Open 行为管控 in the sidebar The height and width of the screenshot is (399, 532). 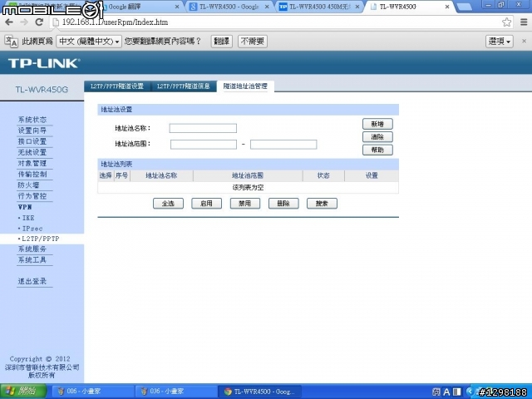click(32, 196)
